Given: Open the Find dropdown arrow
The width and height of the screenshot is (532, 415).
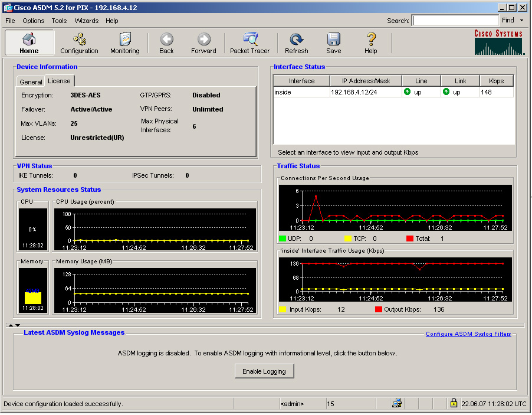Looking at the screenshot, I should (x=521, y=21).
